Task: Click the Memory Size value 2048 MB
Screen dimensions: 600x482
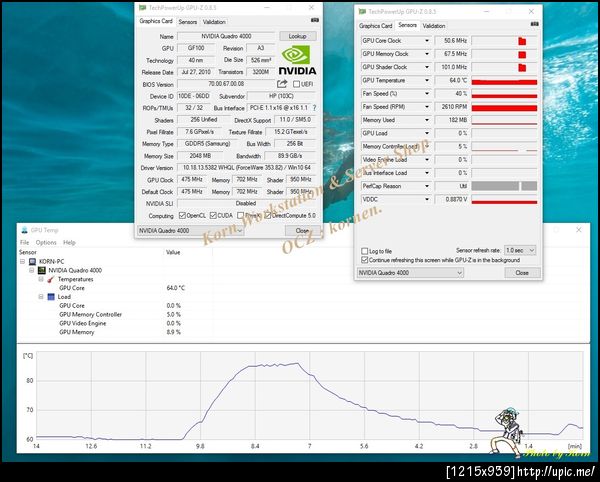Action: (x=200, y=156)
